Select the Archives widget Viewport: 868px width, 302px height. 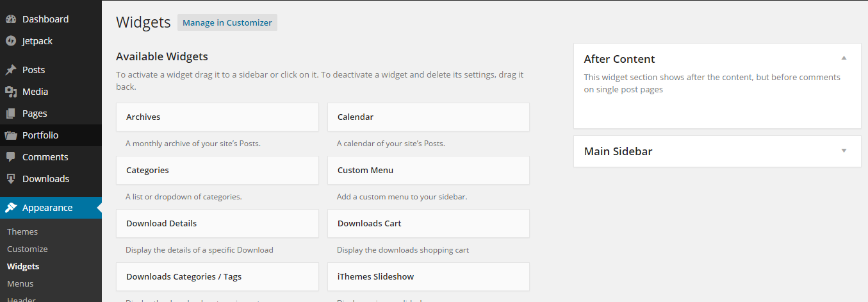(217, 117)
